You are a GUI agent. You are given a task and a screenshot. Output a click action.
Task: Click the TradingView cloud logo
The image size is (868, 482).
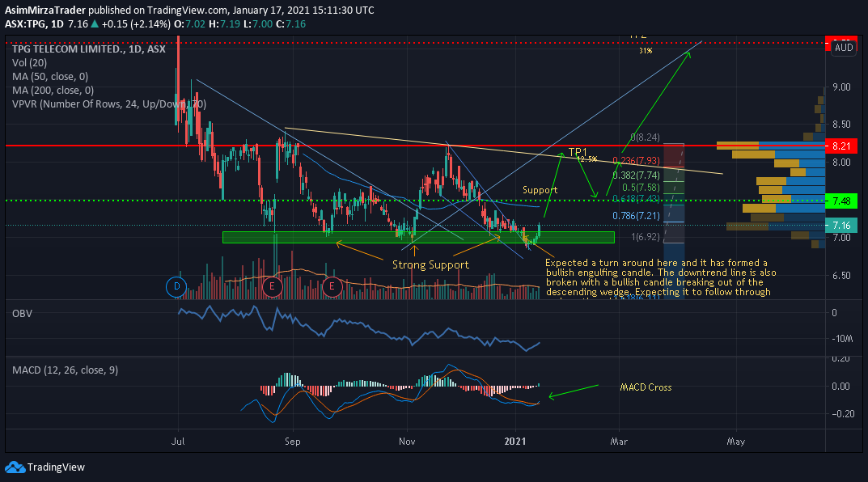coord(15,467)
